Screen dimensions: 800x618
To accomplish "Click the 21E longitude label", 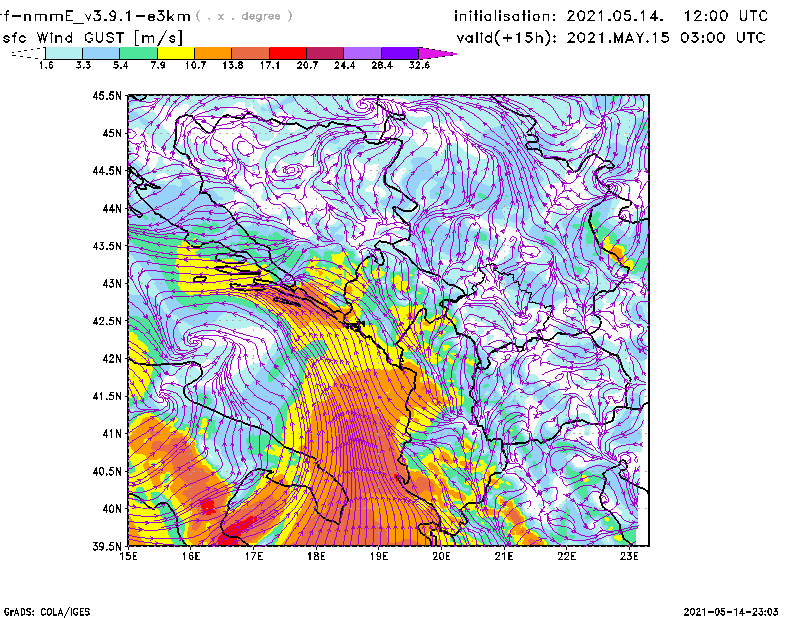I will [504, 556].
